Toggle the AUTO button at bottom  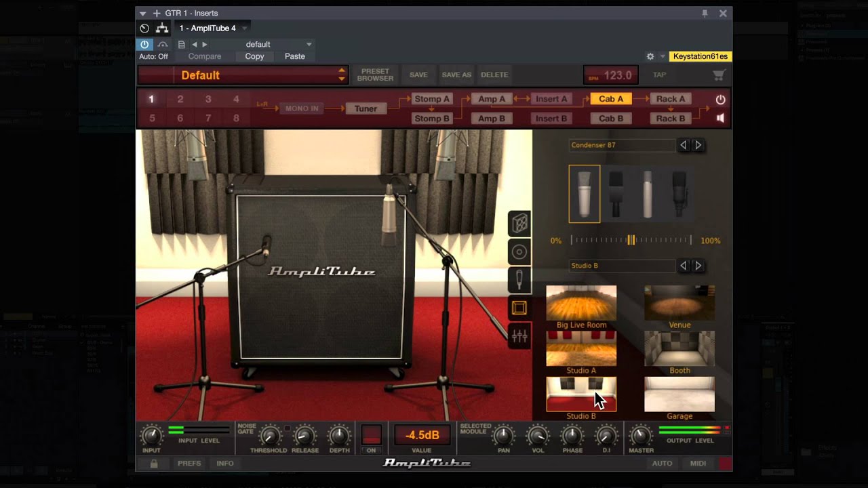click(x=662, y=464)
